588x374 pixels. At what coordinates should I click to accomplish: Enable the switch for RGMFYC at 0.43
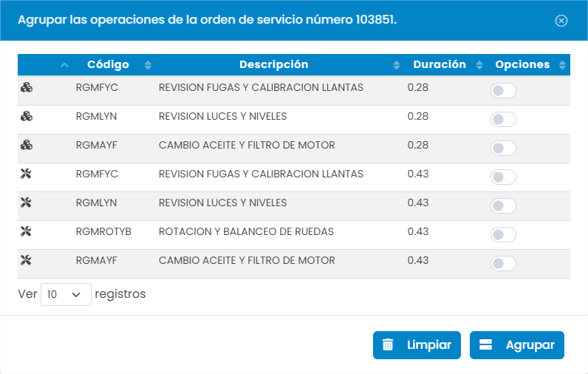[x=503, y=177]
